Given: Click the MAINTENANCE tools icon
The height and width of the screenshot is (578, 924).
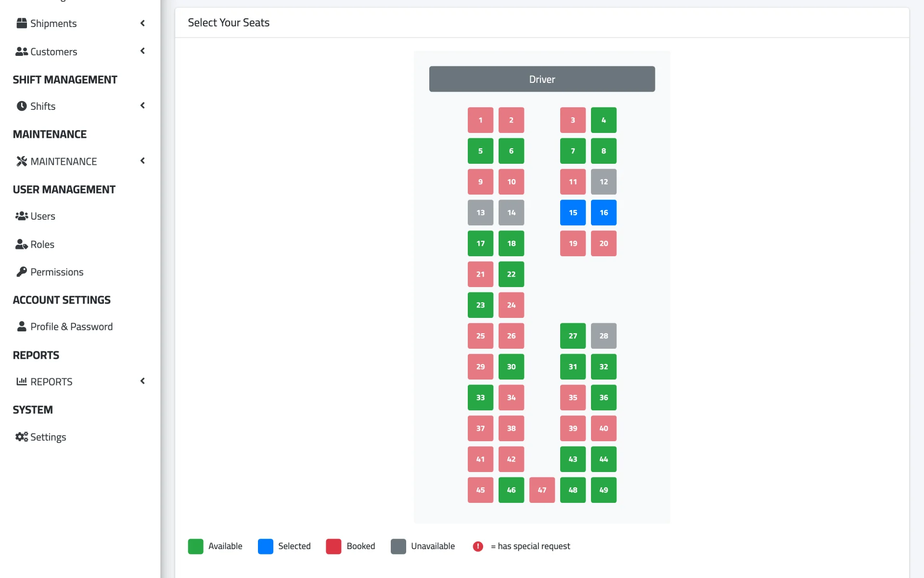Looking at the screenshot, I should 22,161.
